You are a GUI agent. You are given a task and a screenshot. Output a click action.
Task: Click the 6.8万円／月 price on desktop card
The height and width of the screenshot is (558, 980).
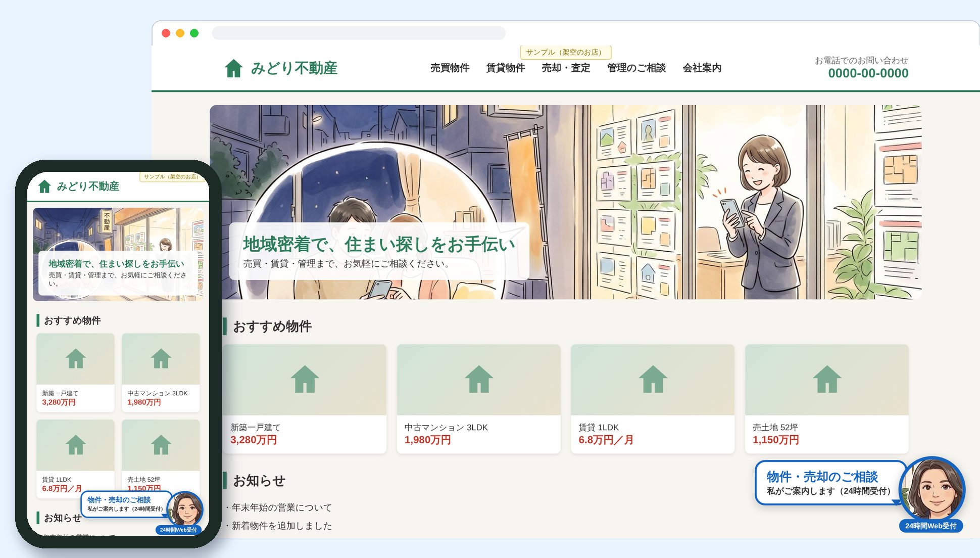[606, 440]
